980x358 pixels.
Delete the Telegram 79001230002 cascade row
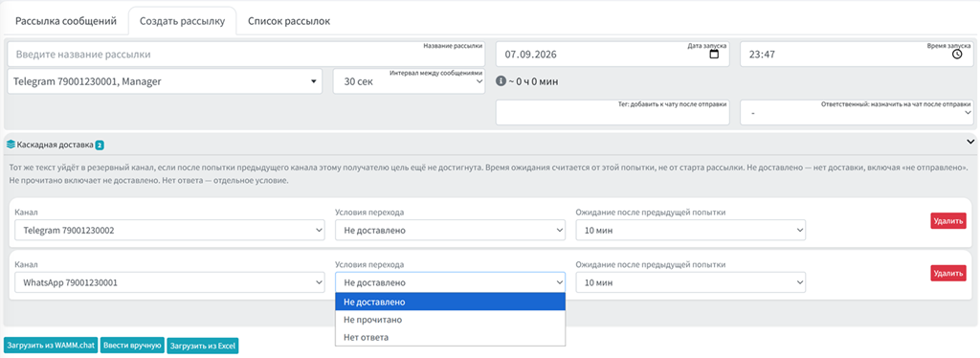(x=948, y=220)
